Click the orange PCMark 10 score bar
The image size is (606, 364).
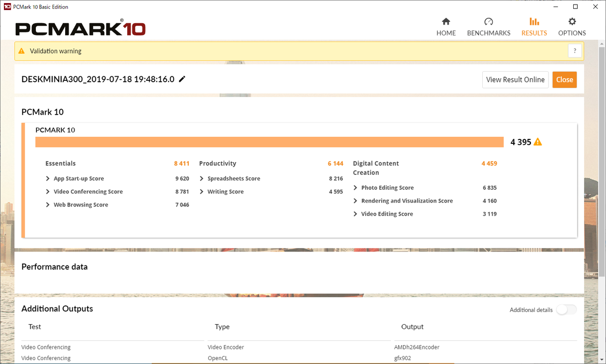(x=269, y=142)
